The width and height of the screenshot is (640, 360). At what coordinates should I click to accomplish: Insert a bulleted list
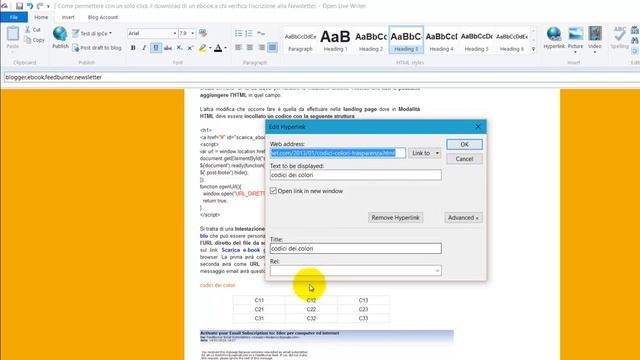pos(238,33)
